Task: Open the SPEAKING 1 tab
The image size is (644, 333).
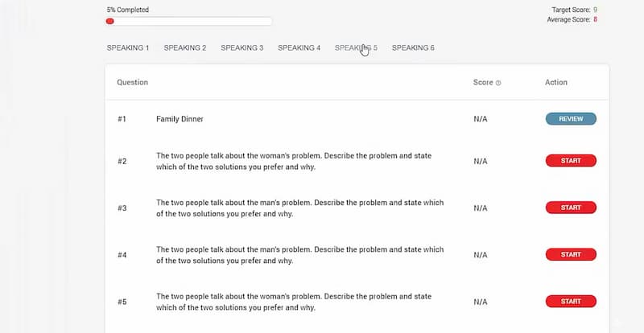Action: click(x=128, y=48)
